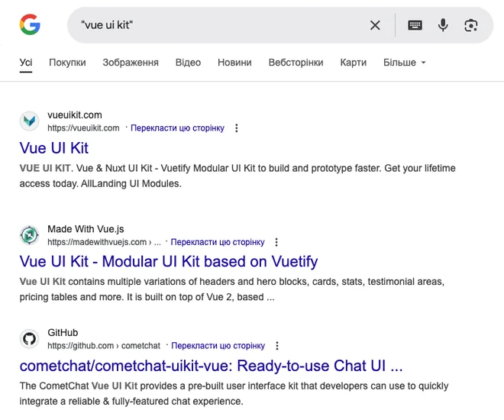Click Made With Vue.js favicon
This screenshot has width=504, height=420.
[30, 235]
